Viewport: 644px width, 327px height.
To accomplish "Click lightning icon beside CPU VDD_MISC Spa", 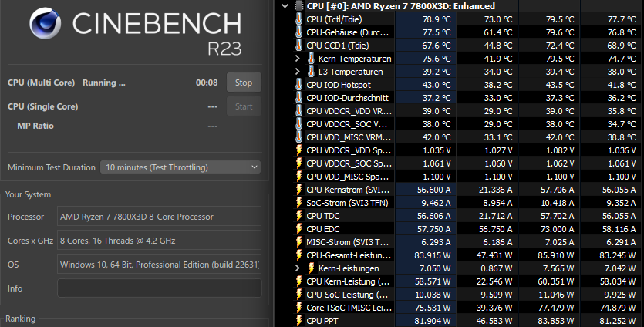I will click(299, 177).
